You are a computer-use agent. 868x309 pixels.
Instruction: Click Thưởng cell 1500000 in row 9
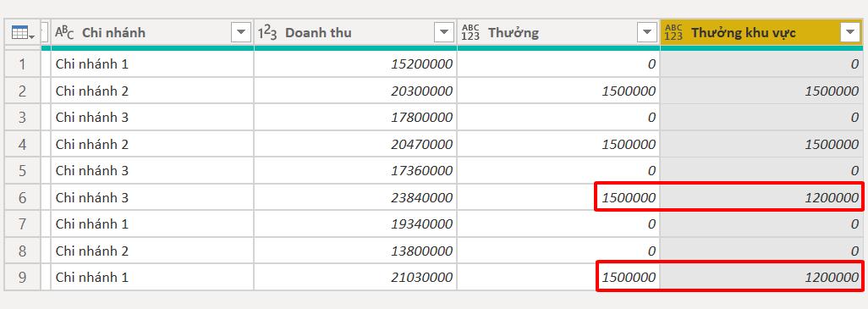pos(558,277)
